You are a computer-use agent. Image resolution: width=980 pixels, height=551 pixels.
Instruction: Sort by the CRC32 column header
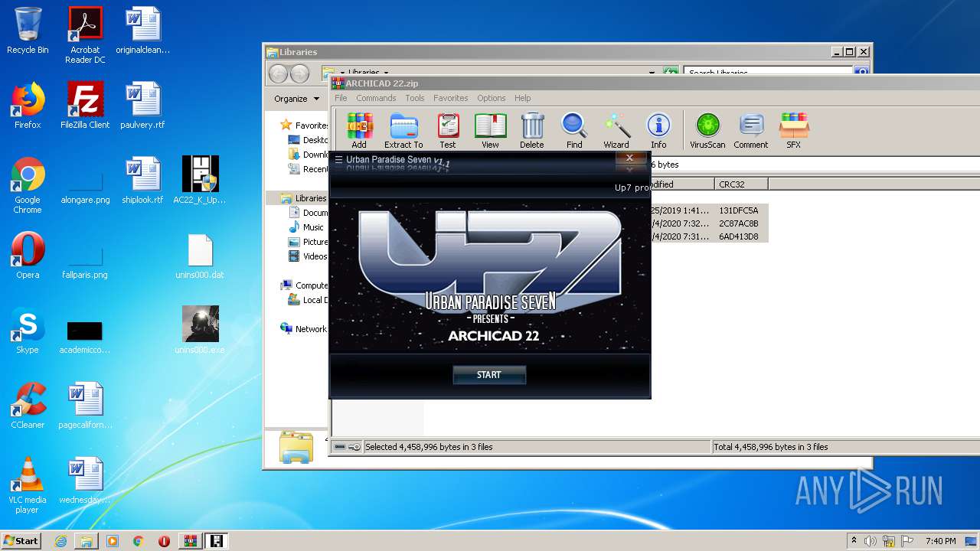point(741,184)
